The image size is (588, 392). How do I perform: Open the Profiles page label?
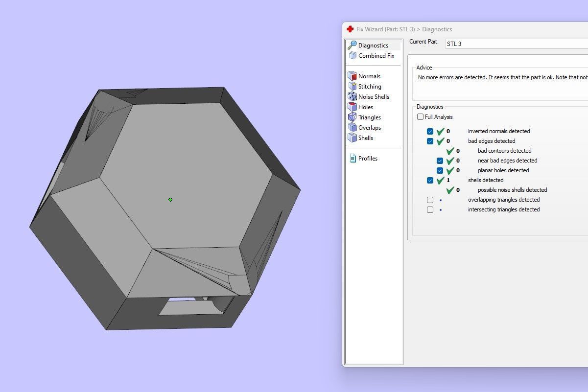(x=368, y=159)
